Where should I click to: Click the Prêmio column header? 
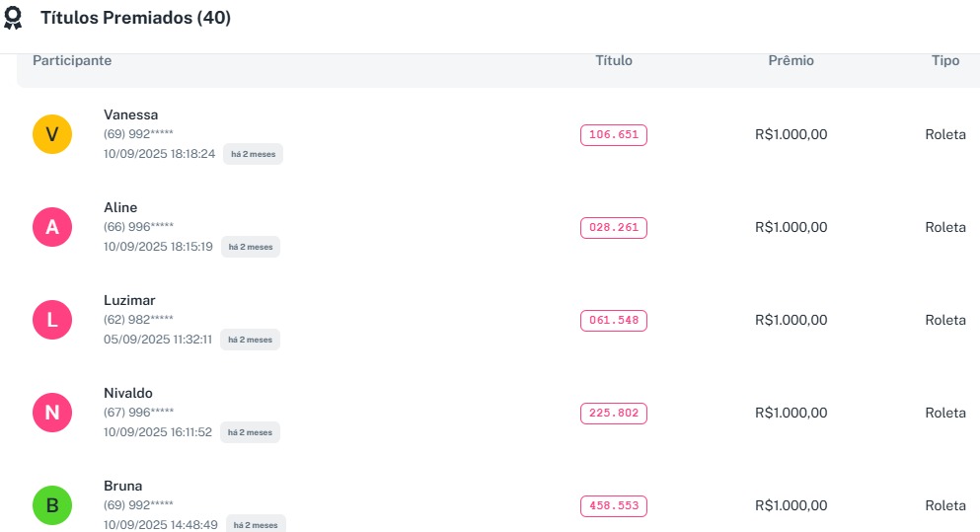[791, 60]
